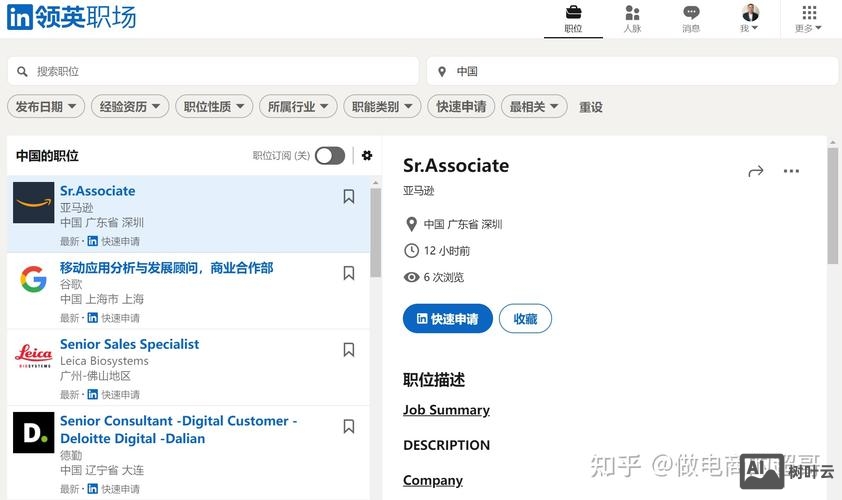The height and width of the screenshot is (500, 842).
Task: Bookmark the Senior Sales Specialist listing
Action: [x=349, y=350]
